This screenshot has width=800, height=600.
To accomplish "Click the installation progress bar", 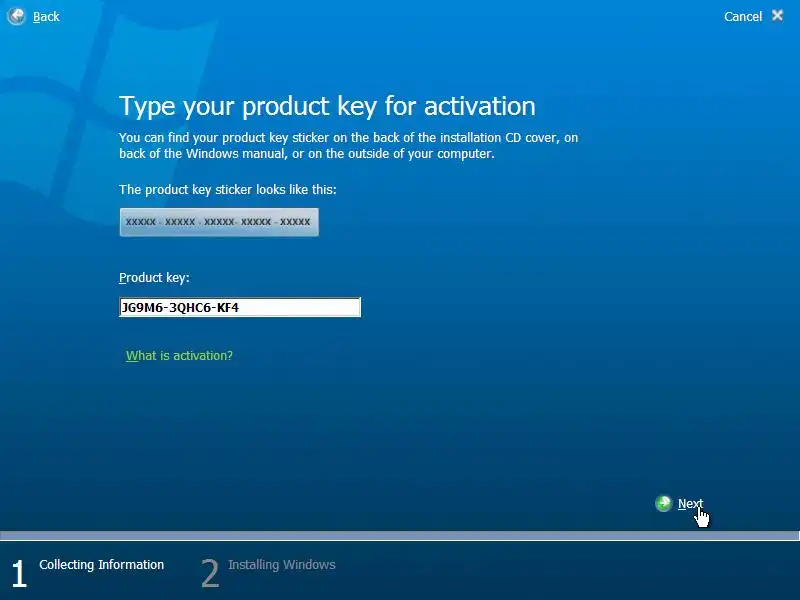I will coord(400,536).
